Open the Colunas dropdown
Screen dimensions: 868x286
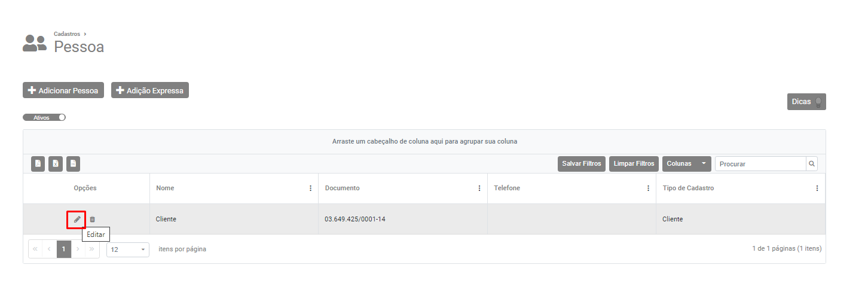687,163
